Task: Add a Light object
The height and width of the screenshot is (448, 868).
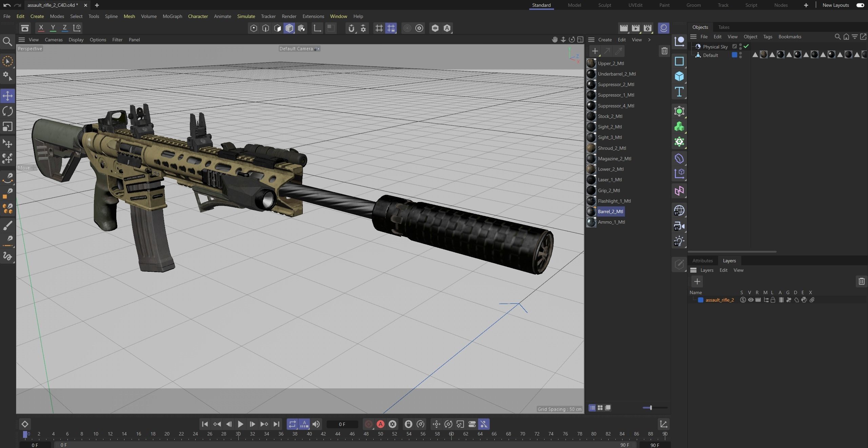Action: coord(679,241)
